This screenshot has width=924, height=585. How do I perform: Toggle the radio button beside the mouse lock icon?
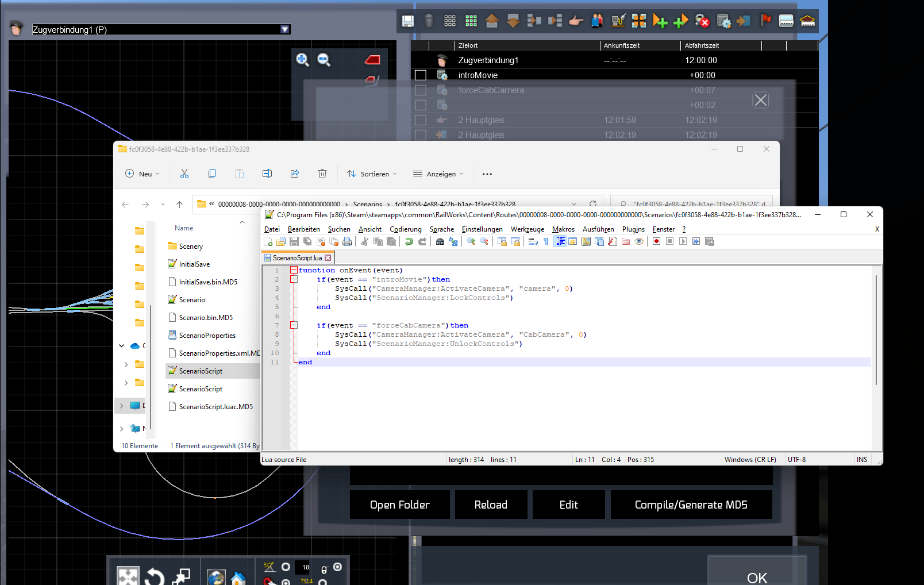pyautogui.click(x=337, y=567)
